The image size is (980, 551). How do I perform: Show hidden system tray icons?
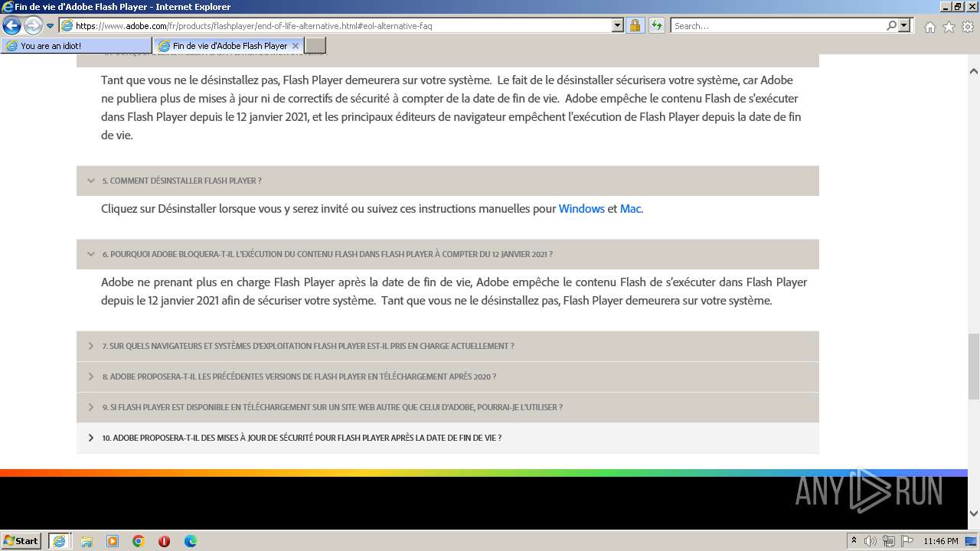point(854,541)
